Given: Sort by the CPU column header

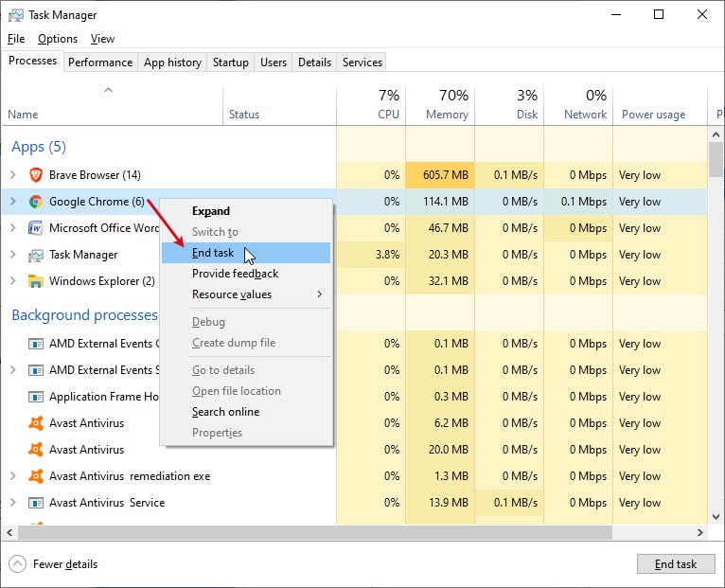Looking at the screenshot, I should pyautogui.click(x=371, y=106).
